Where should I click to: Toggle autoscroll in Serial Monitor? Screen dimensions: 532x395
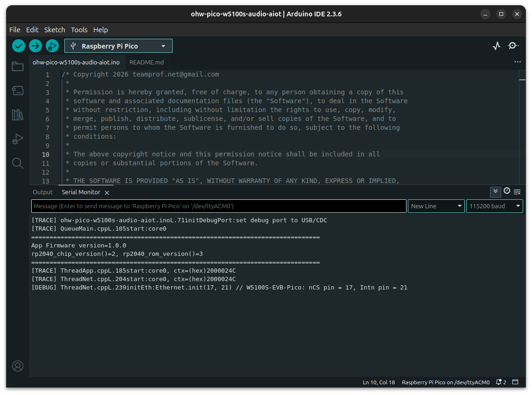pos(495,191)
